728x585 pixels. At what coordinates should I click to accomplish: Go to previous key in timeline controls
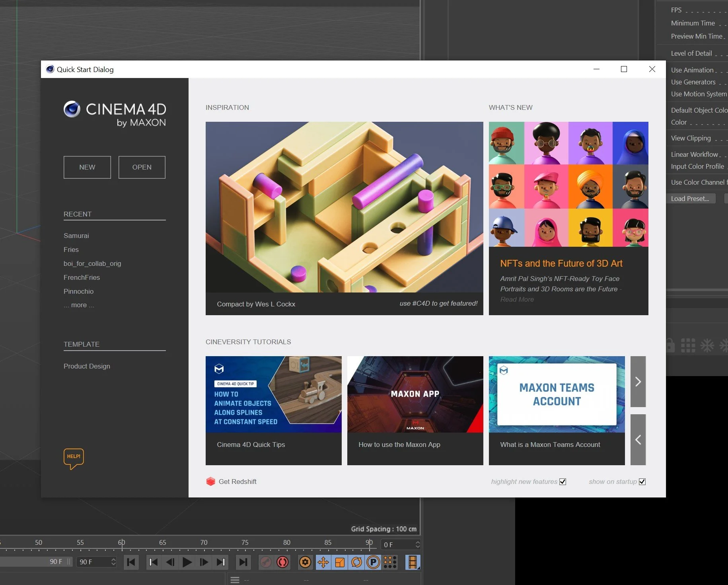(x=153, y=562)
